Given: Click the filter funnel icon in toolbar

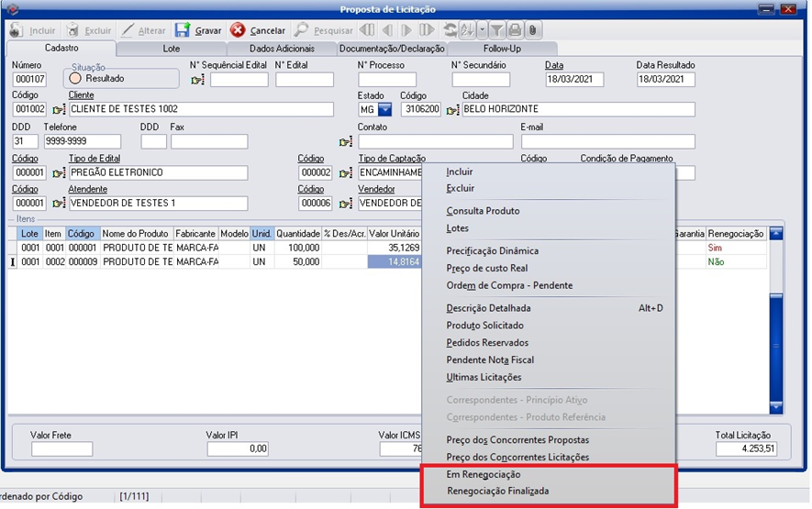Looking at the screenshot, I should pyautogui.click(x=497, y=30).
